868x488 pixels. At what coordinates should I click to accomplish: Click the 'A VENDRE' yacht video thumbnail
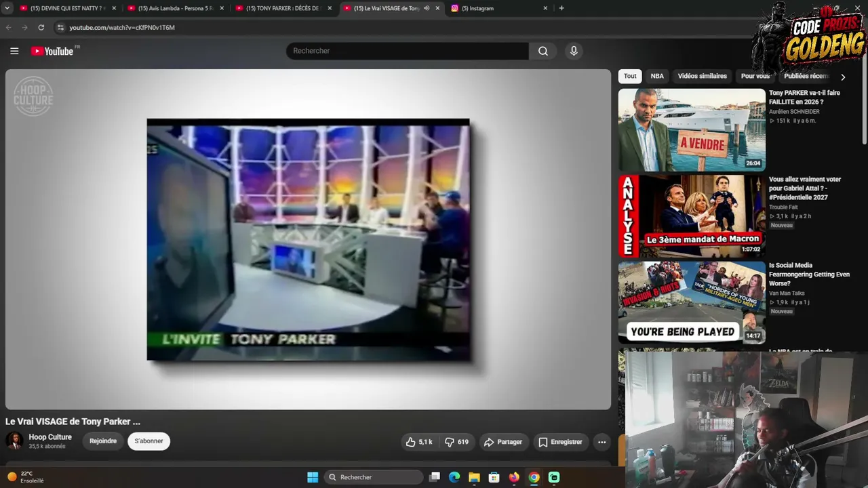point(692,129)
